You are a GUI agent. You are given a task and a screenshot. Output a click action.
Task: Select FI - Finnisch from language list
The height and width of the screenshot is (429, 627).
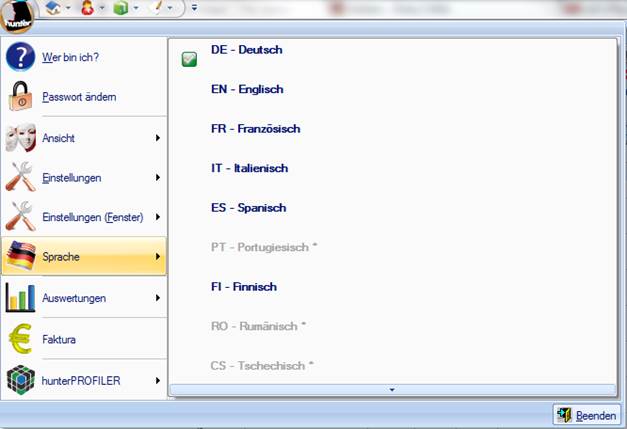point(243,287)
